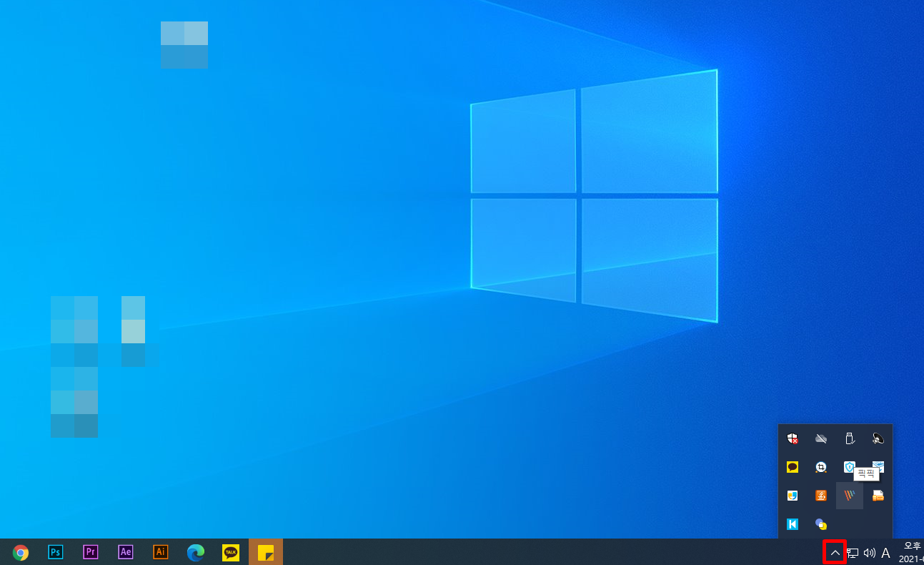This screenshot has height=565, width=924.
Task: Open Google Chrome from the taskbar
Action: point(21,552)
